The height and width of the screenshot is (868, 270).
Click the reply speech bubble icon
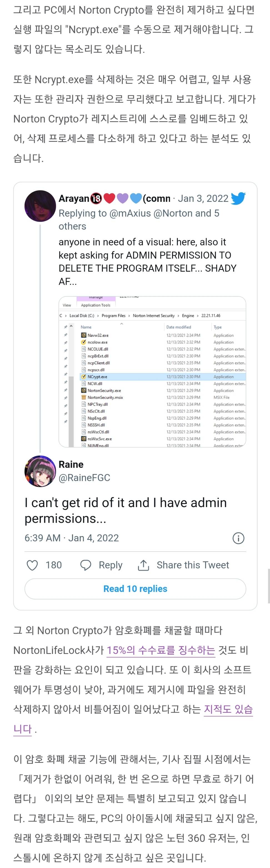86,565
